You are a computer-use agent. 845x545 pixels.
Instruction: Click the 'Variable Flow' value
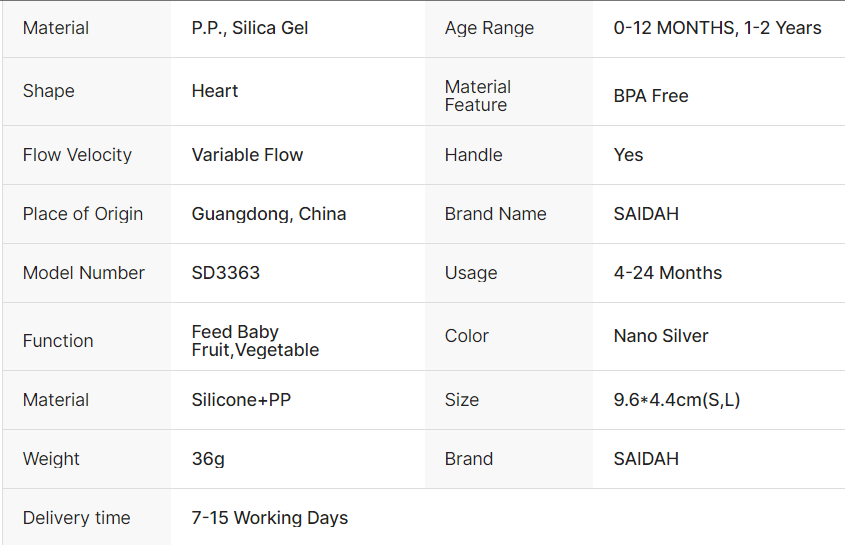tap(247, 155)
